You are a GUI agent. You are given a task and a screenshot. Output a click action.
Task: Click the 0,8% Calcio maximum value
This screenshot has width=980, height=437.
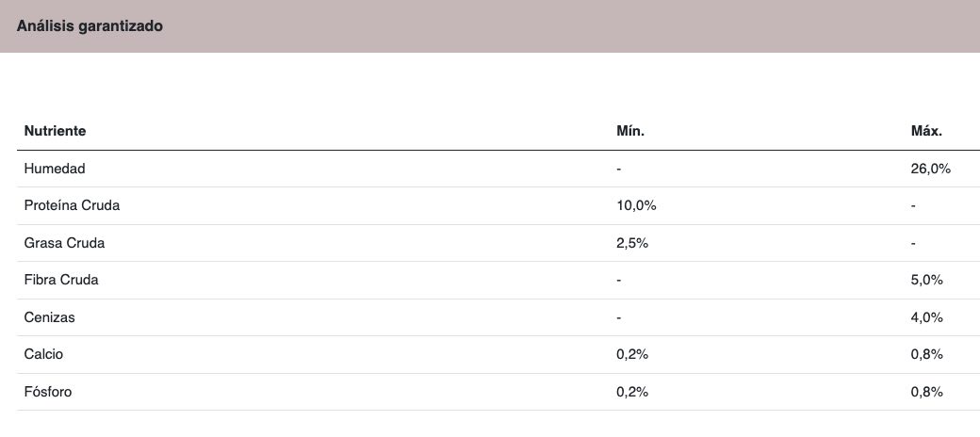click(x=927, y=354)
